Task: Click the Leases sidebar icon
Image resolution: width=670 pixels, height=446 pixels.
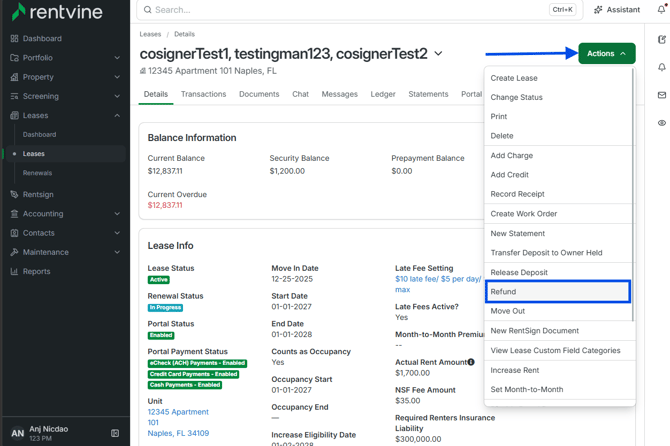Action: [x=15, y=115]
